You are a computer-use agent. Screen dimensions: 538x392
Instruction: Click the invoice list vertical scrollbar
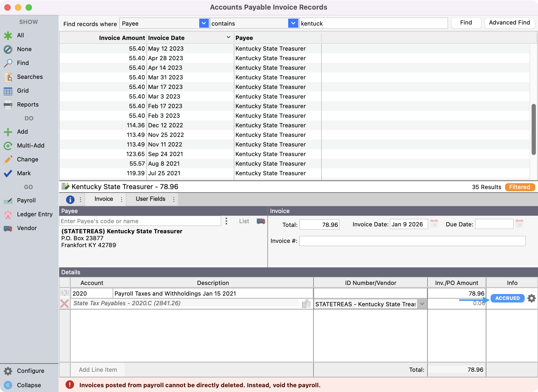coord(533,129)
